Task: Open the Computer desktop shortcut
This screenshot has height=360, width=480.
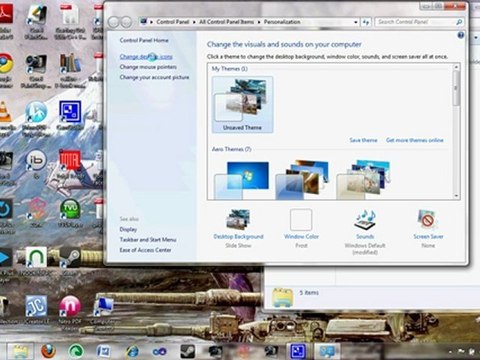Action: (103, 306)
